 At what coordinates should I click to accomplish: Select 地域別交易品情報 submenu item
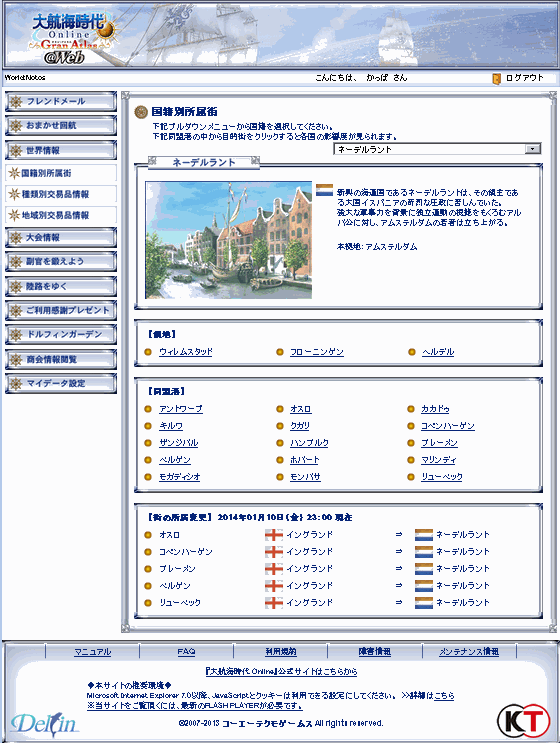[x=61, y=215]
